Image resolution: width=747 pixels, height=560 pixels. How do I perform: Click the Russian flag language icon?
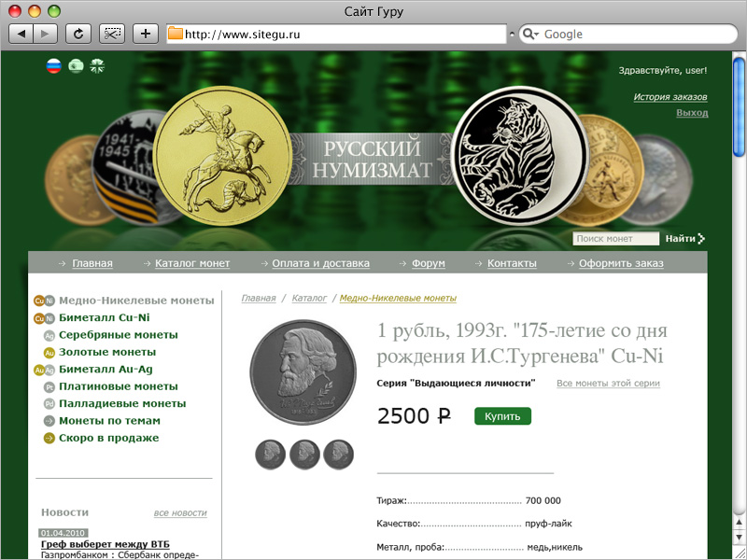pos(54,65)
